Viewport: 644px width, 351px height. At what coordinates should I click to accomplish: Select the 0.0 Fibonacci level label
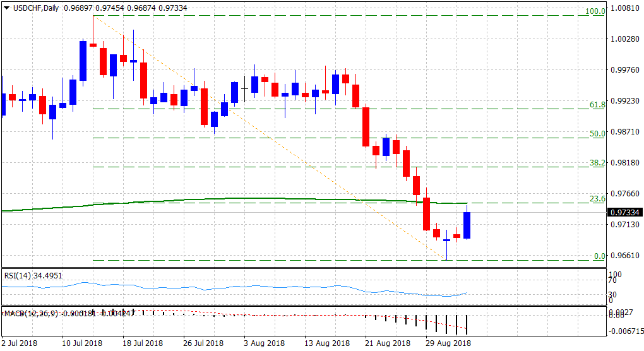[599, 256]
